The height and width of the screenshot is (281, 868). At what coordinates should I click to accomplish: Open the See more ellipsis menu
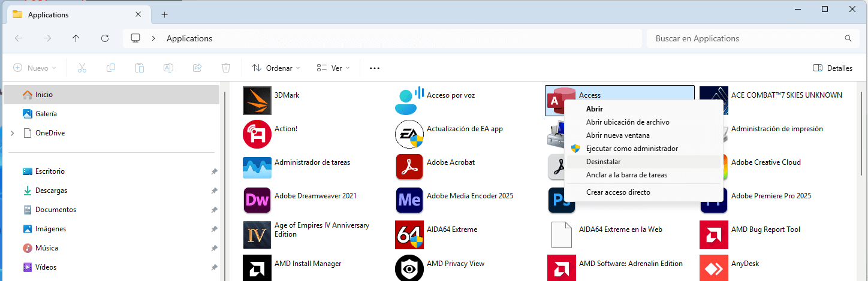375,68
